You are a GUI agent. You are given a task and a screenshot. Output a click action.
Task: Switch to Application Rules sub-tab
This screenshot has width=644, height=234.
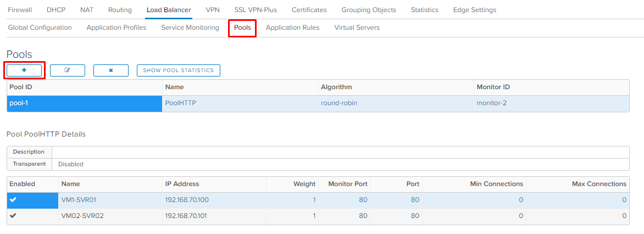pyautogui.click(x=292, y=28)
